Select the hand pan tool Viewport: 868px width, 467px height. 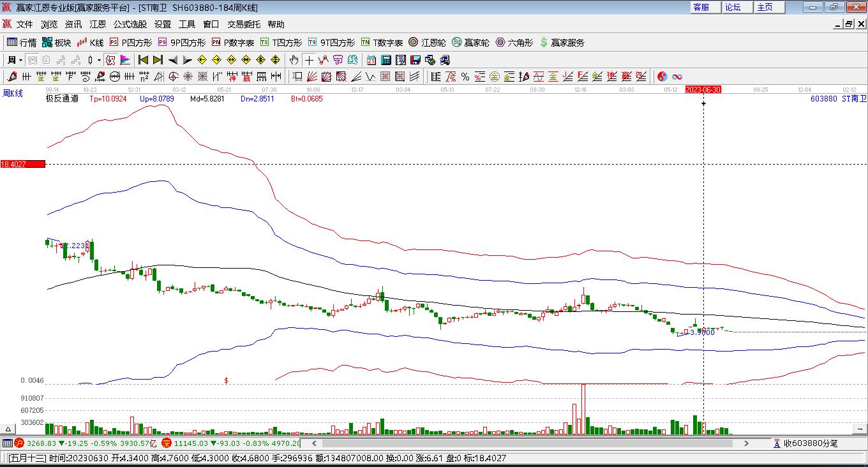click(x=294, y=60)
